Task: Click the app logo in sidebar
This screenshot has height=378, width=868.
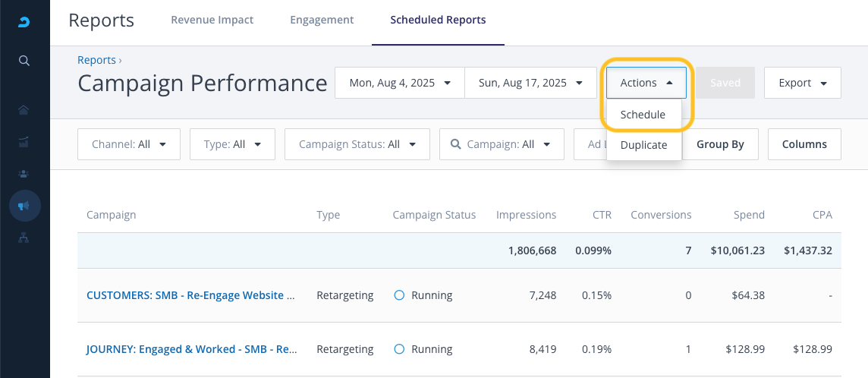Action: 24,21
